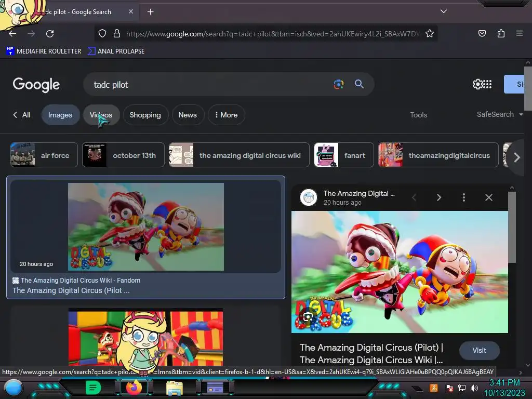
Task: Switch to Shopping tab
Action: 145,115
